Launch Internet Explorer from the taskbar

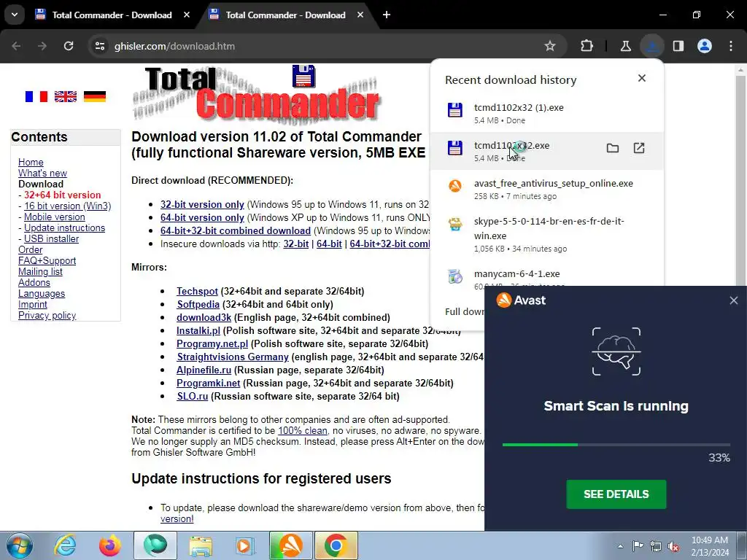click(65, 545)
